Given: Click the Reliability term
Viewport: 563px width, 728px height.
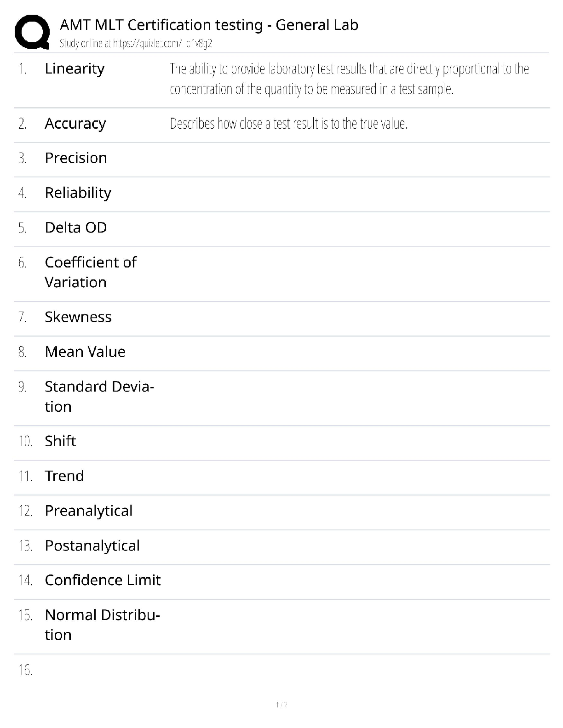Looking at the screenshot, I should 78,193.
